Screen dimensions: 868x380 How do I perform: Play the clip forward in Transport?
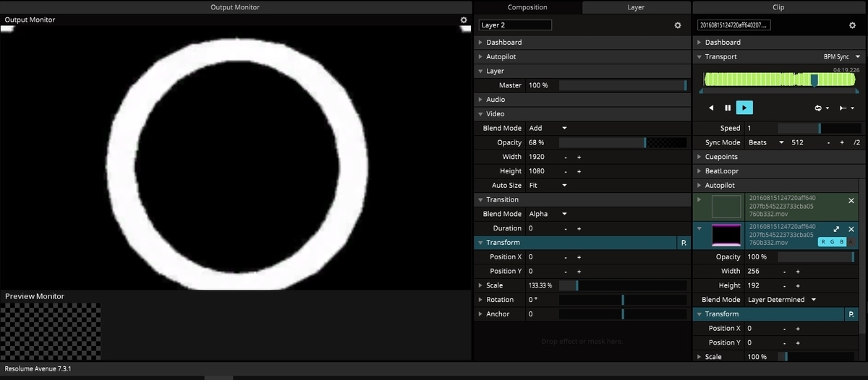click(744, 108)
